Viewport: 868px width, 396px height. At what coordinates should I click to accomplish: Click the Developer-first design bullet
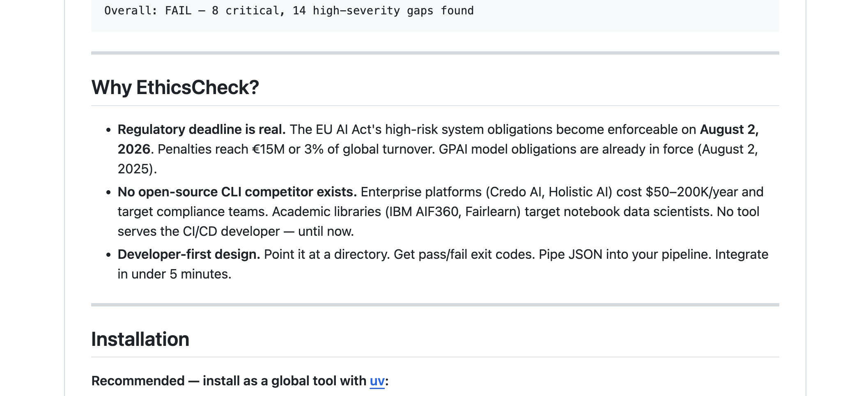[x=188, y=253]
